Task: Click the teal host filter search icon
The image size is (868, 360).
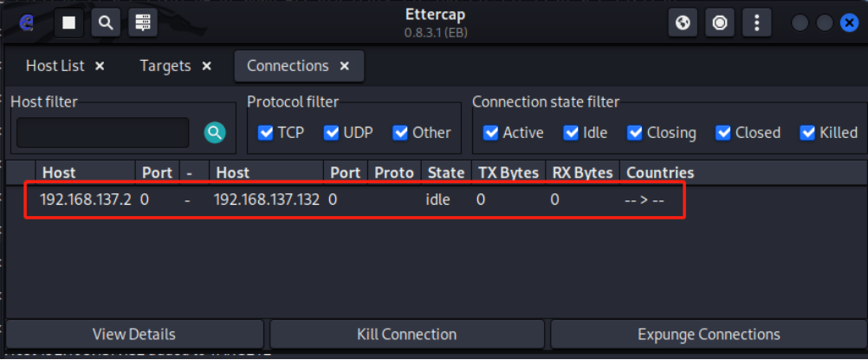Action: pos(215,133)
